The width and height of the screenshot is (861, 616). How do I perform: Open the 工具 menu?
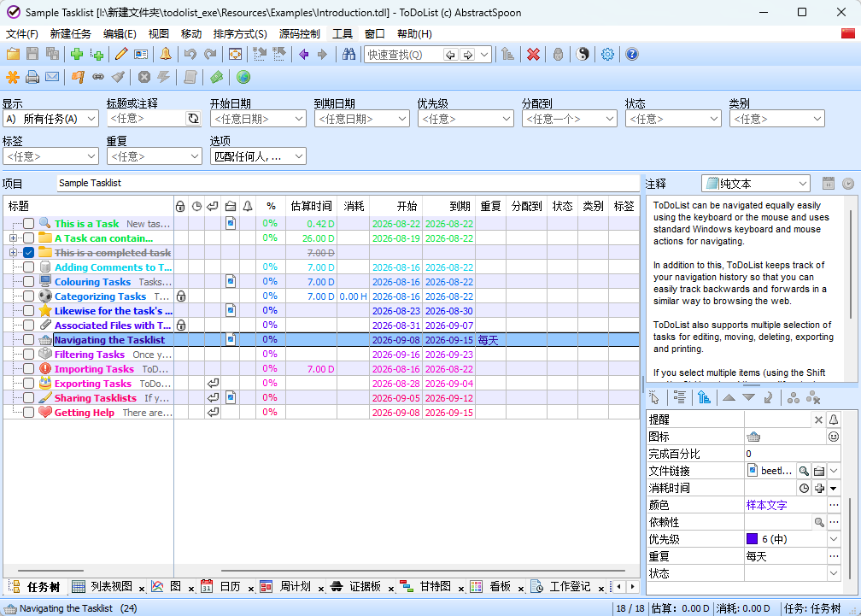coord(342,34)
